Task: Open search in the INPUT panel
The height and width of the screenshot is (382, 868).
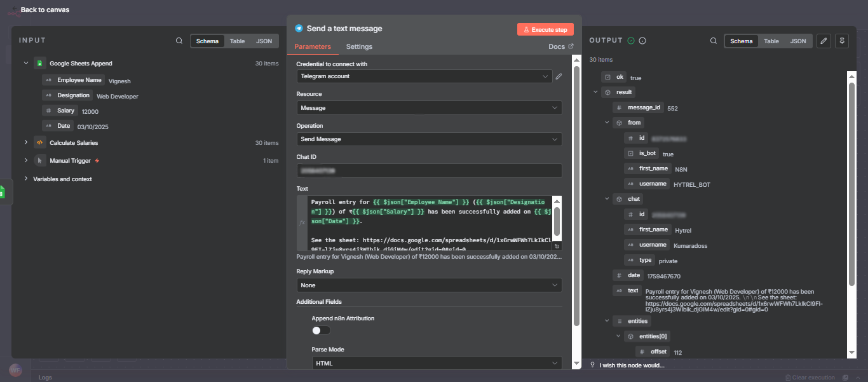Action: point(179,40)
